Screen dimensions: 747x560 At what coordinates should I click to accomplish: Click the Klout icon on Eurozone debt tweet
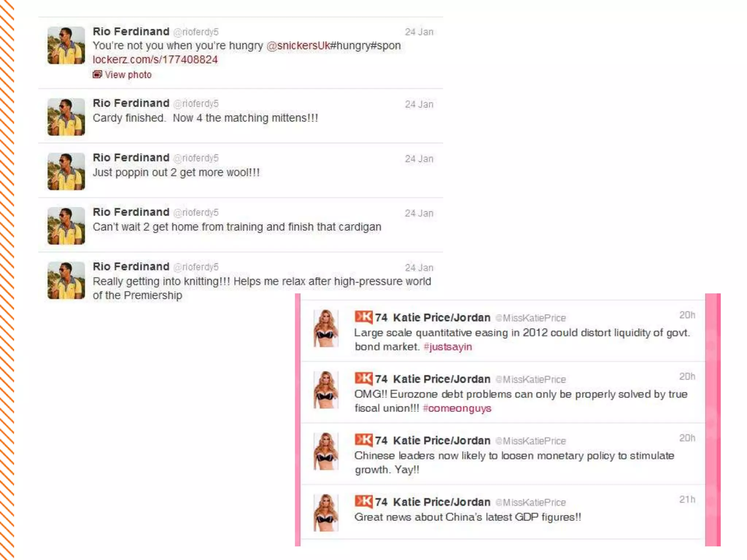(364, 378)
